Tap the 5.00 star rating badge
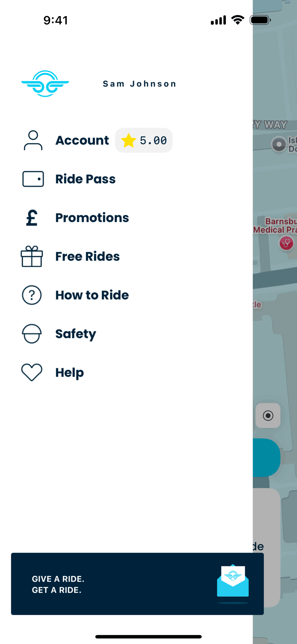 point(144,140)
